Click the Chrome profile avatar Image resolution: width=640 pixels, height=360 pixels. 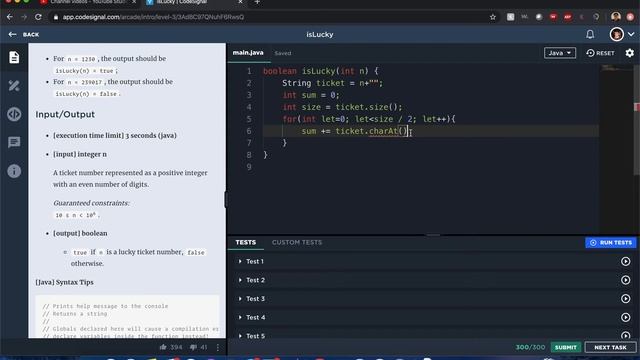point(616,17)
